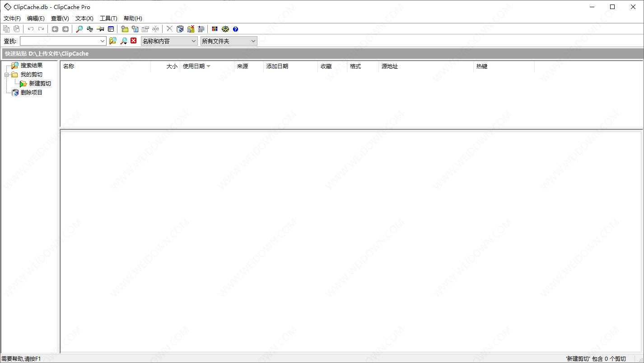Sort by the 源地址 column header
644x363 pixels.
point(426,66)
